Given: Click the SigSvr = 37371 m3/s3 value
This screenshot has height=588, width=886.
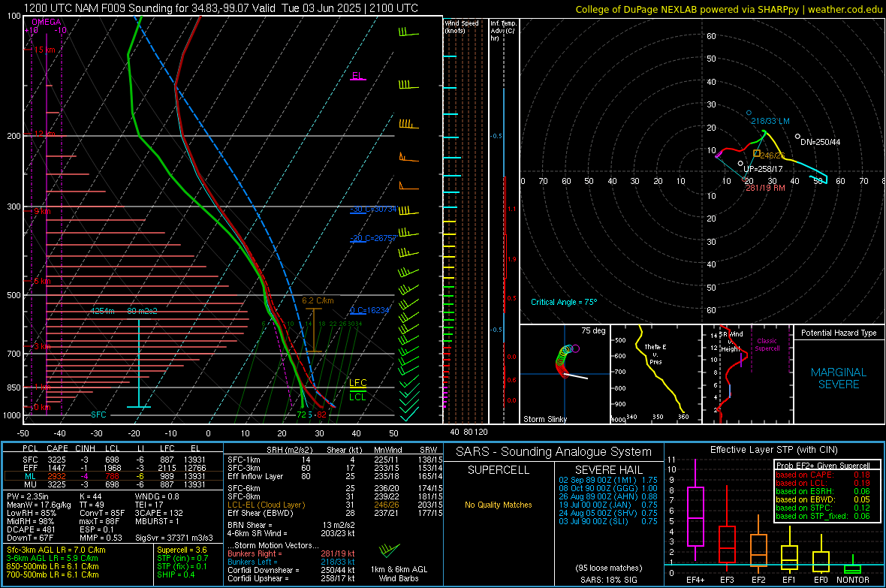Looking at the screenshot, I should 174,538.
